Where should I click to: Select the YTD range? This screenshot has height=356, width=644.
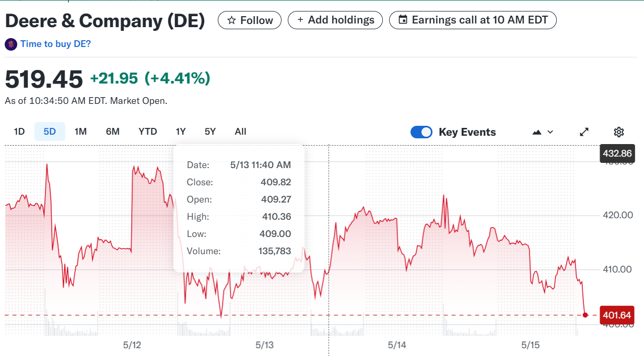(x=148, y=132)
